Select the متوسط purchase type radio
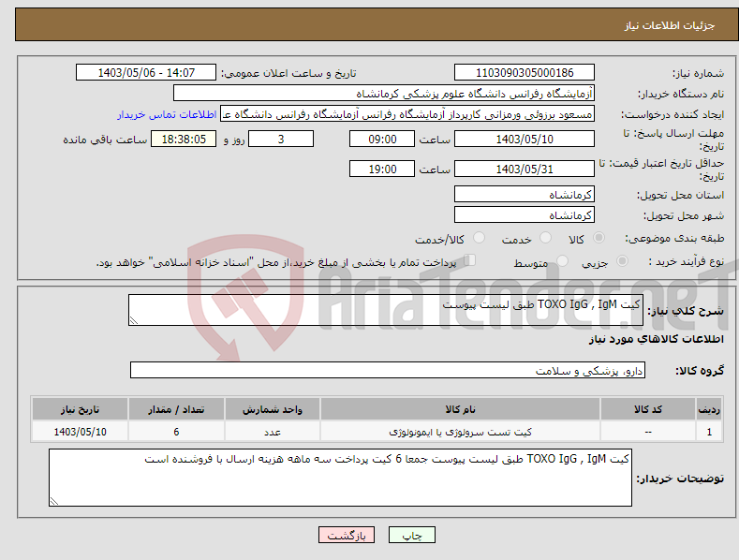The image size is (739, 560). tap(562, 260)
